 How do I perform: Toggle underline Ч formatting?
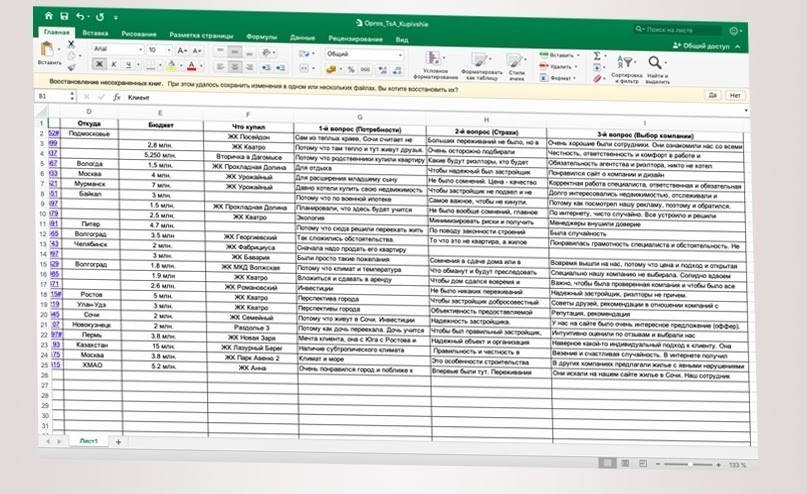click(x=128, y=65)
